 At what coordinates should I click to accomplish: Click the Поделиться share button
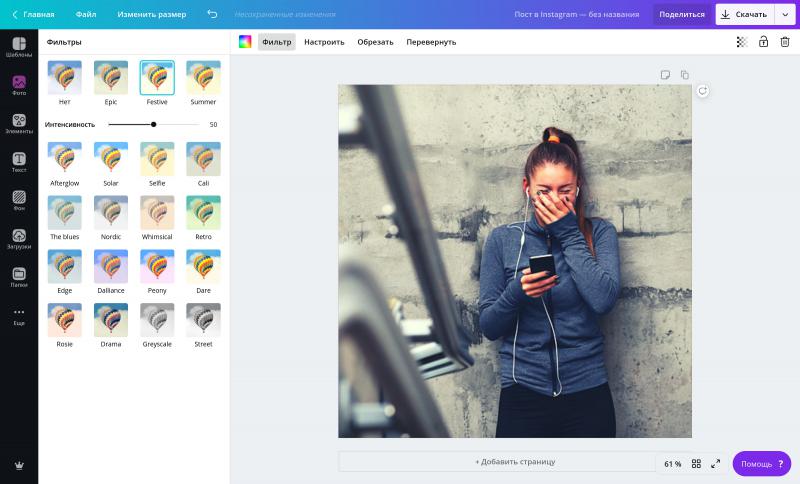tap(682, 14)
